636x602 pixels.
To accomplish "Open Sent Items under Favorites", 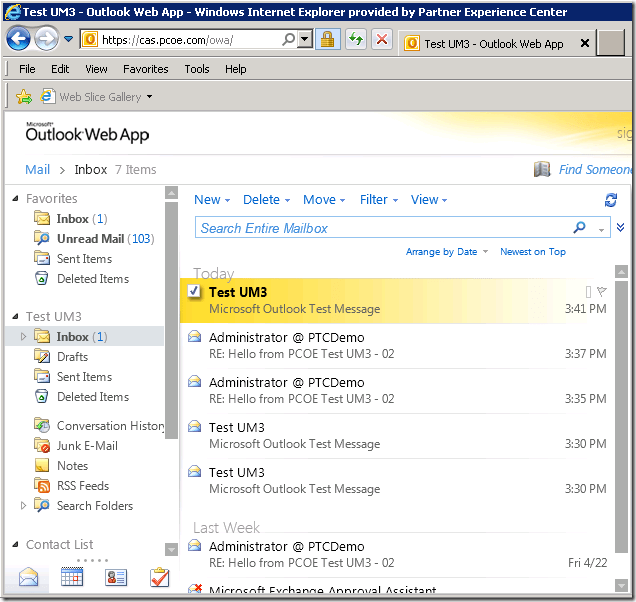I will (84, 259).
